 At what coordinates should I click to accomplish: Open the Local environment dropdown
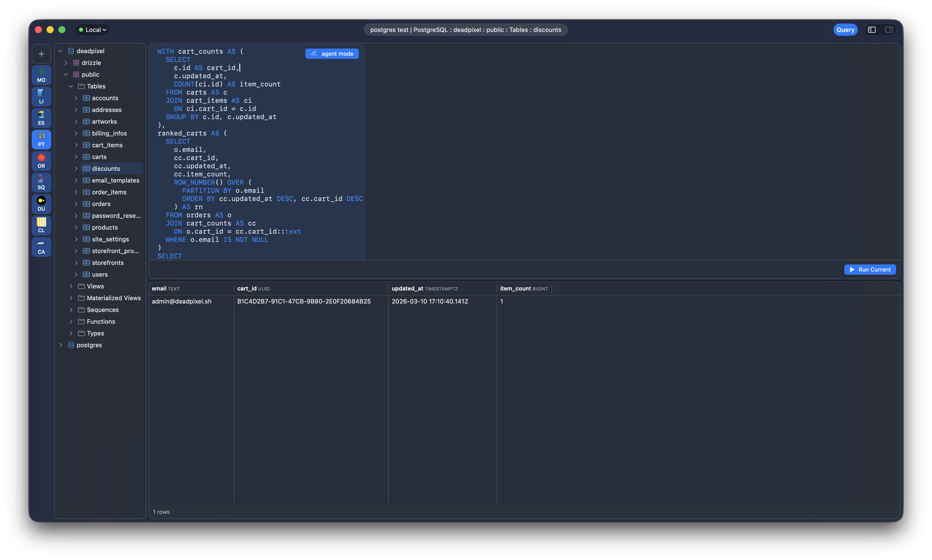[x=92, y=30]
